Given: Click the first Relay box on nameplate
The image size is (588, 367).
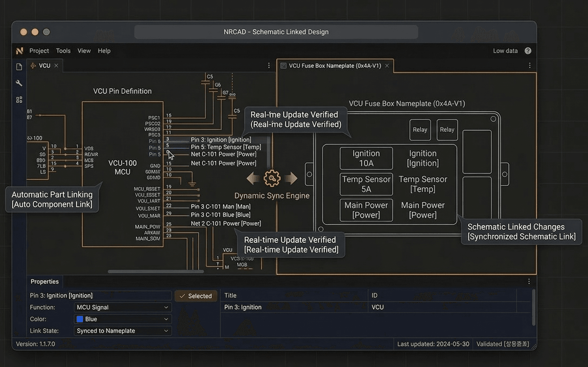Looking at the screenshot, I should pos(420,130).
